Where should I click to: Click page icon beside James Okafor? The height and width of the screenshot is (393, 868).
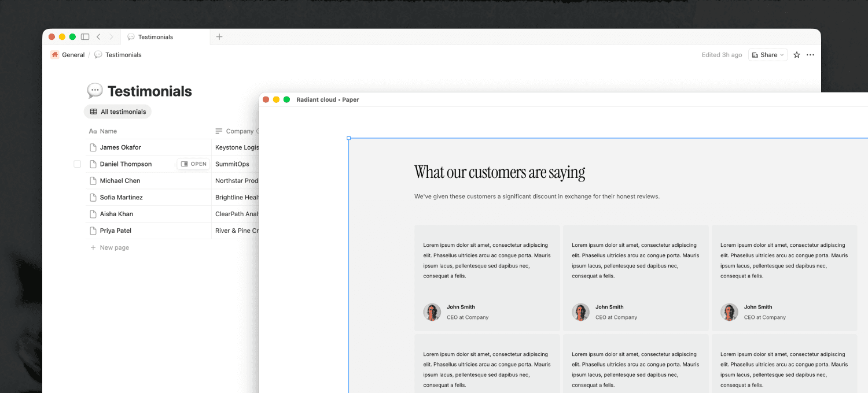tap(93, 147)
